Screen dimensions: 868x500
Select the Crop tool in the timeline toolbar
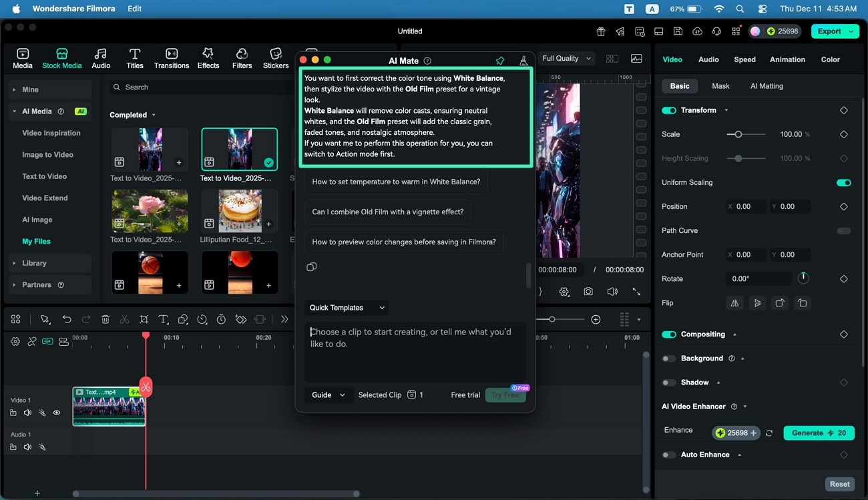144,319
